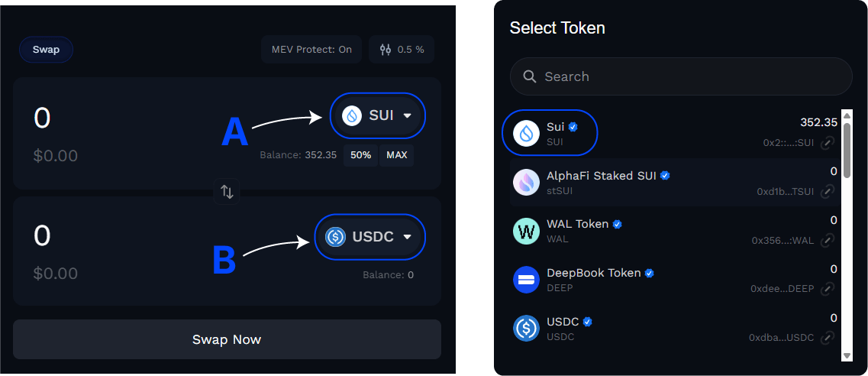Select Sui in the token list
This screenshot has width=868, height=376.
coord(550,133)
